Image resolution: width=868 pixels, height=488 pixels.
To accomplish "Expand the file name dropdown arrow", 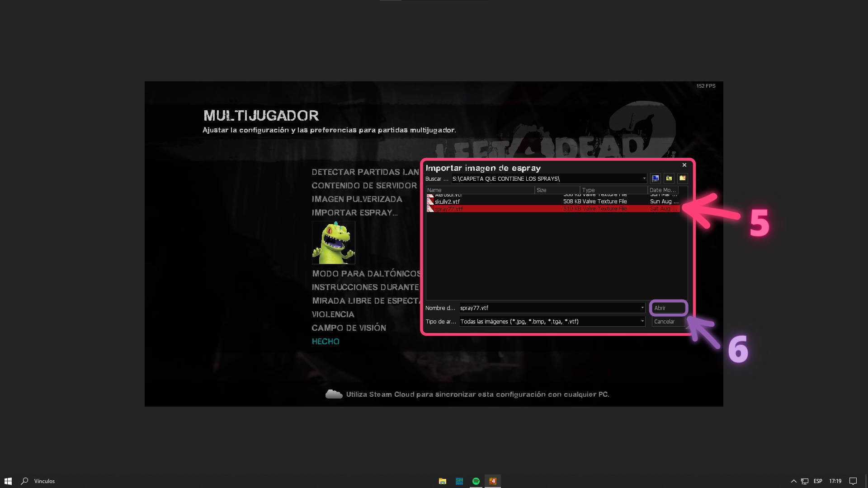I will (x=642, y=308).
